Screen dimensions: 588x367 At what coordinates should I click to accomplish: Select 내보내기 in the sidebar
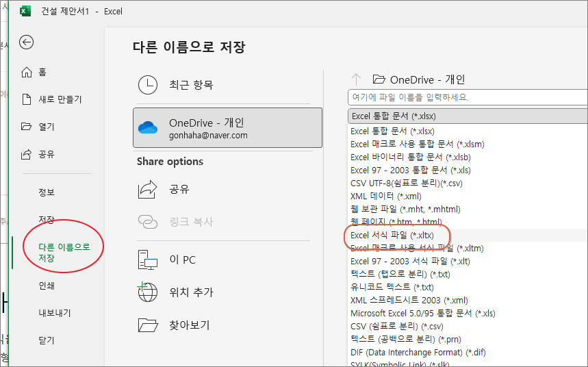[x=56, y=313]
